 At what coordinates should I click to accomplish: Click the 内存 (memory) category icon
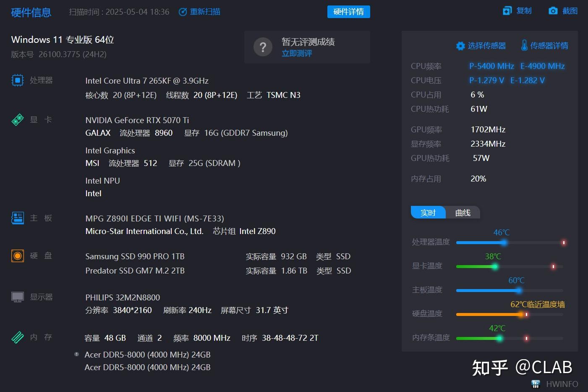point(17,337)
